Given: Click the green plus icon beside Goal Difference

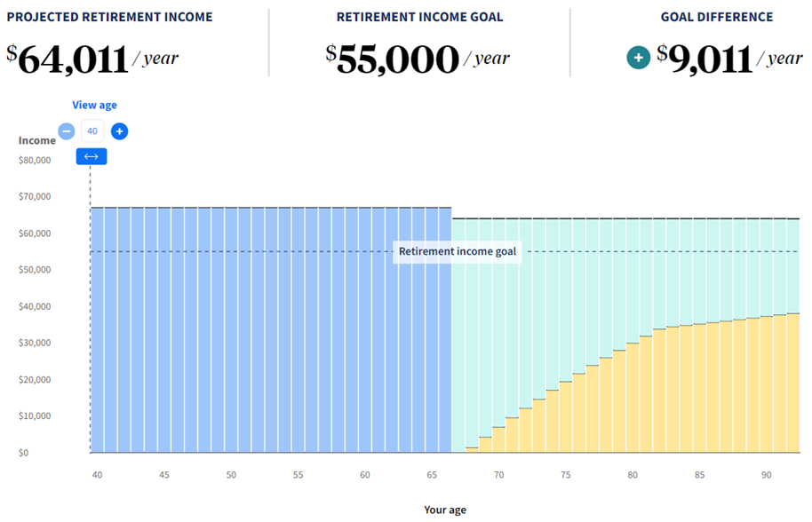Looking at the screenshot, I should pos(638,58).
